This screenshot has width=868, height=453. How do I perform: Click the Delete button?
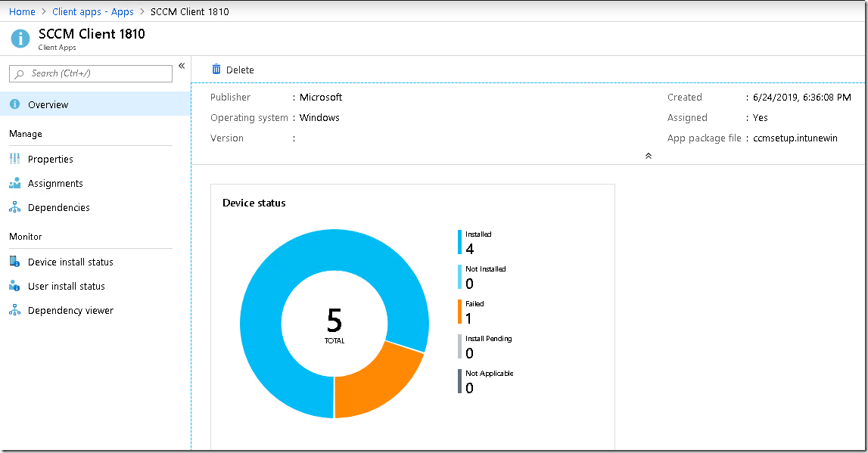click(232, 69)
